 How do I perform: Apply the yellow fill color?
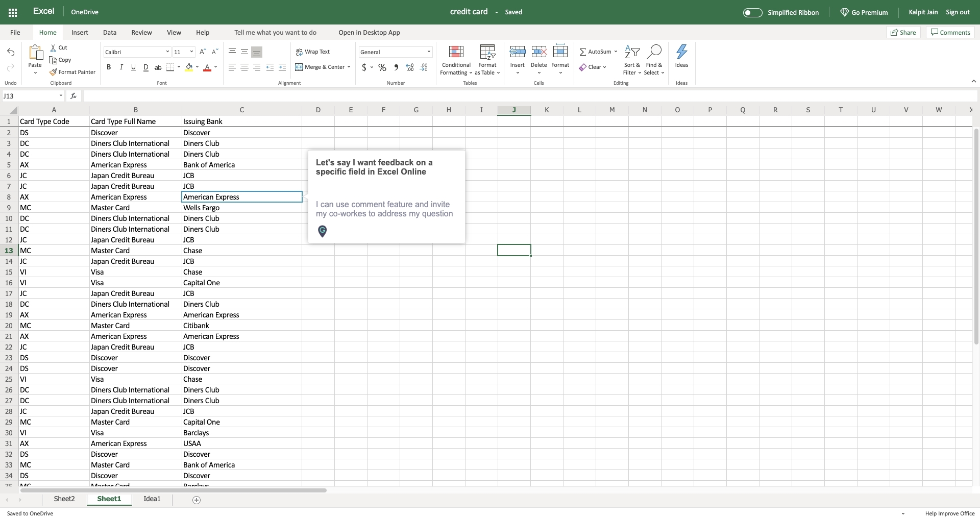[x=189, y=67]
